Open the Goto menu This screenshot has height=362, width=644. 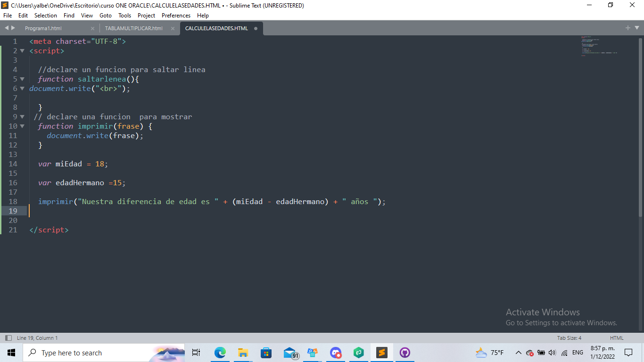[106, 16]
